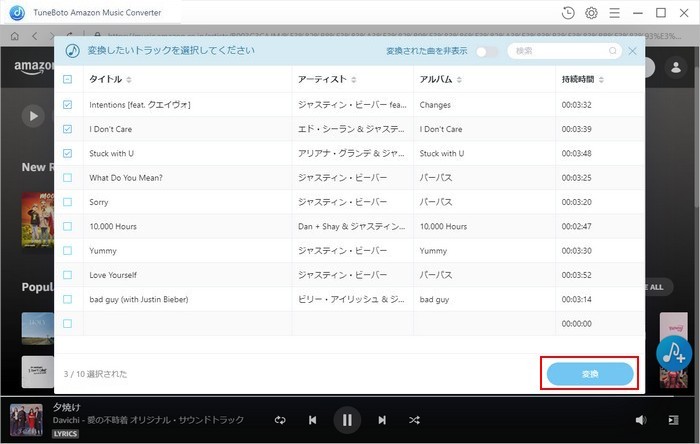700x444 pixels.
Task: Select the Dan + Shay artist cell
Action: click(353, 226)
